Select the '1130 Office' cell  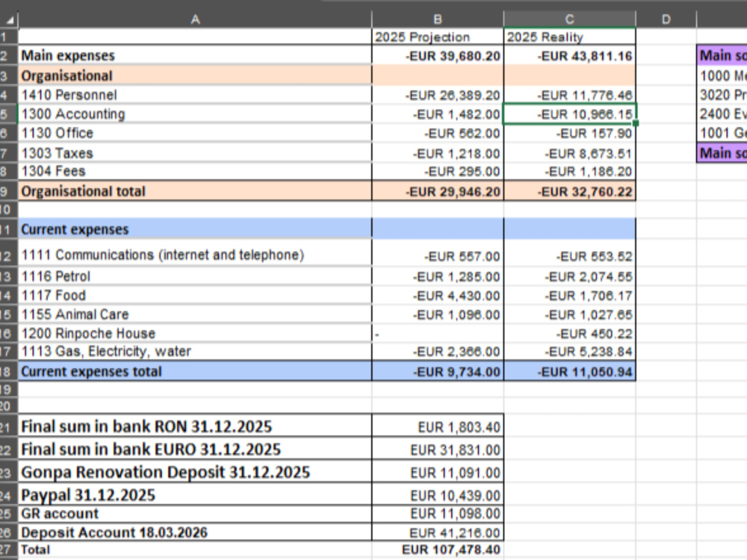click(195, 133)
